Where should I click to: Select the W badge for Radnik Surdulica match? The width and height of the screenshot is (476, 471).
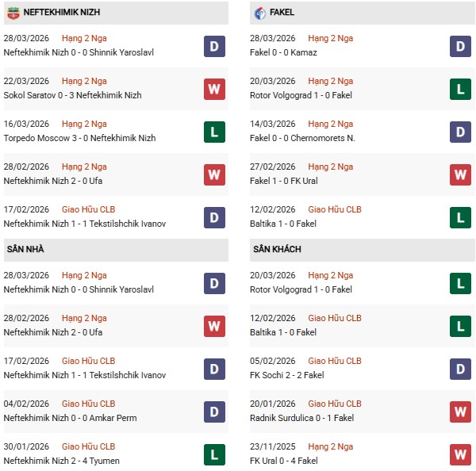pyautogui.click(x=460, y=411)
